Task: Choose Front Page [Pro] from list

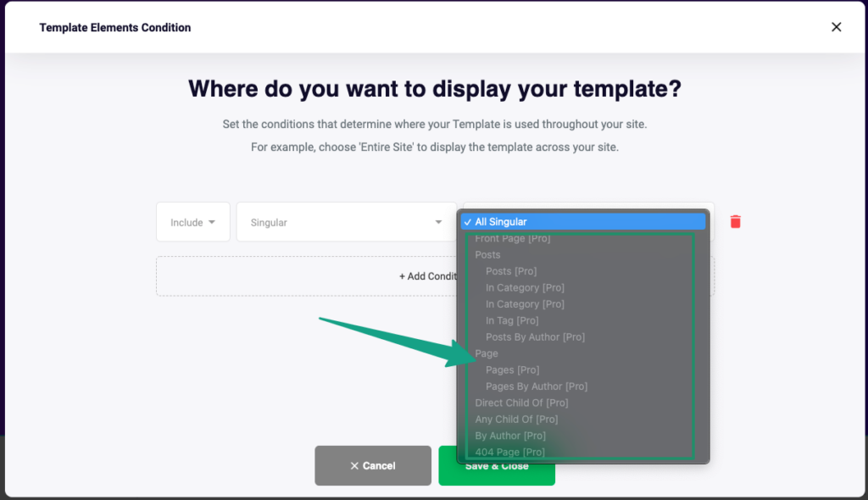Action: pos(513,239)
